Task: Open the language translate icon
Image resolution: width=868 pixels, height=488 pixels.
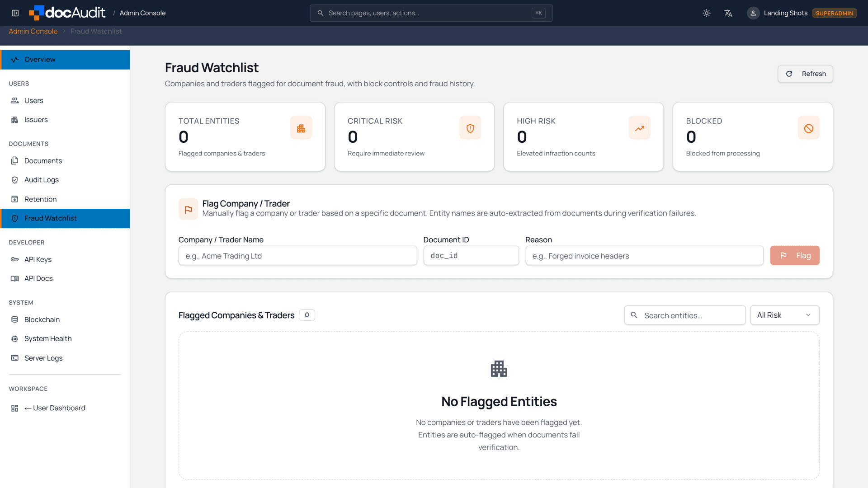Action: coord(728,13)
